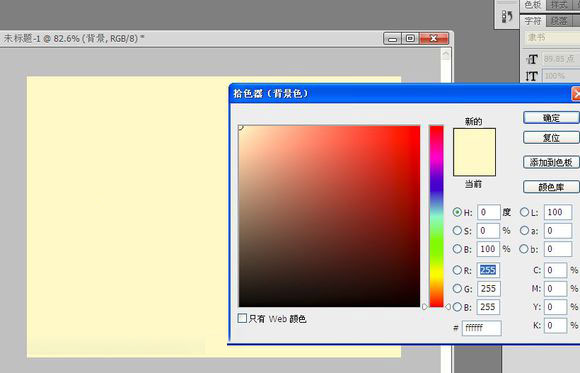
Task: Close the 未标题-1 document window
Action: tap(434, 38)
